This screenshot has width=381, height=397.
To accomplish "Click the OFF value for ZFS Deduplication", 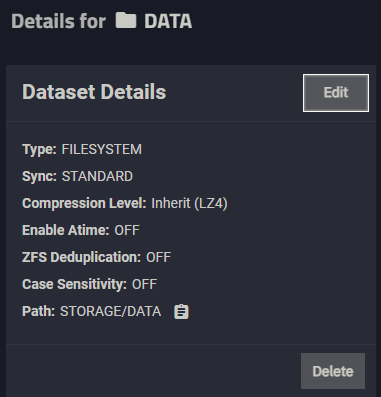I will (159, 257).
